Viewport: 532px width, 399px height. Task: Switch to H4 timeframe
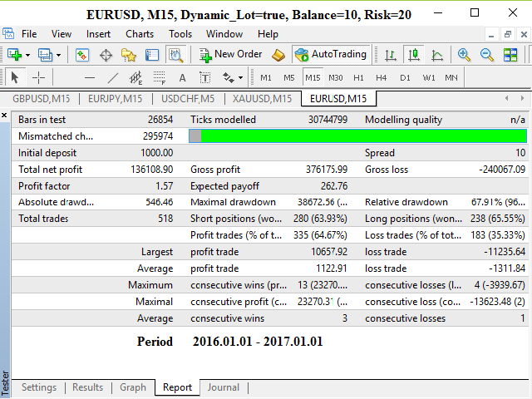(381, 78)
